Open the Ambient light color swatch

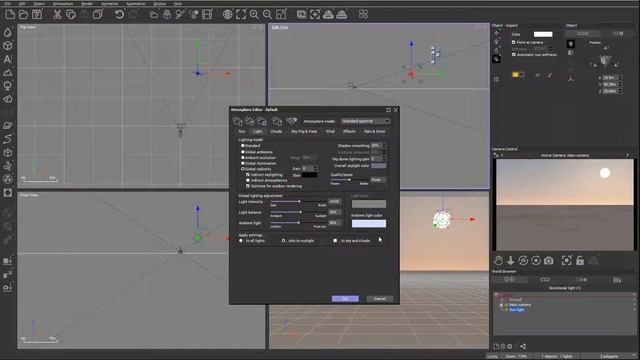pyautogui.click(x=369, y=223)
